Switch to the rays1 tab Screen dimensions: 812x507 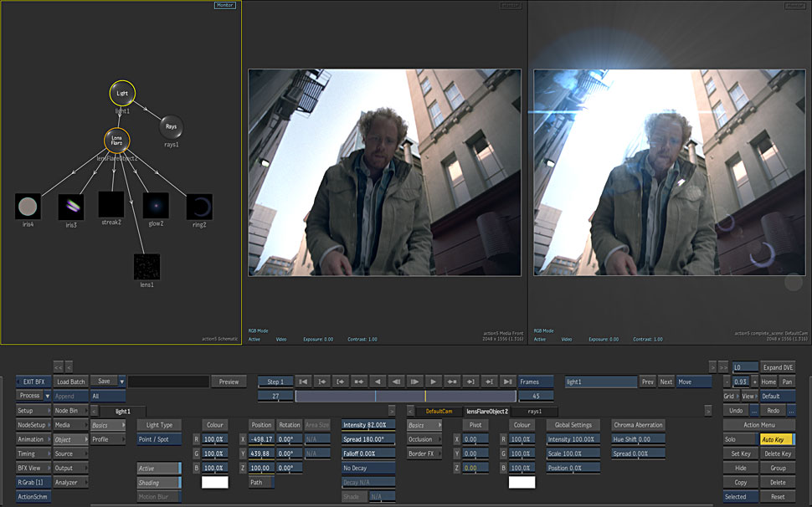534,412
